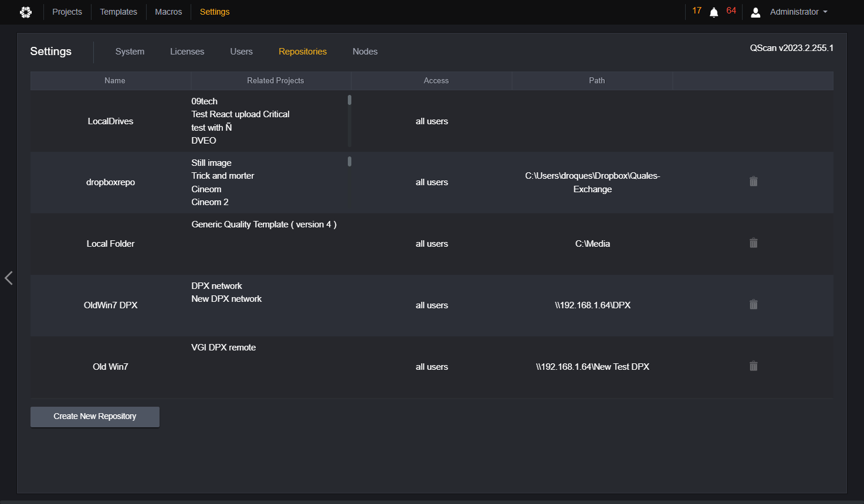The height and width of the screenshot is (504, 864).
Task: Open the Macros menu item
Action: point(168,12)
